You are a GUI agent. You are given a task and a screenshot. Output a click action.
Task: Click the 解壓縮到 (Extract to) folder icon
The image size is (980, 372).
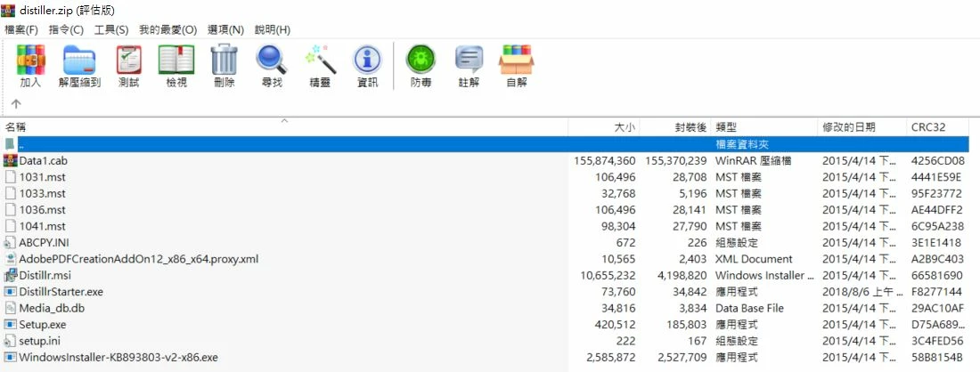tap(78, 60)
